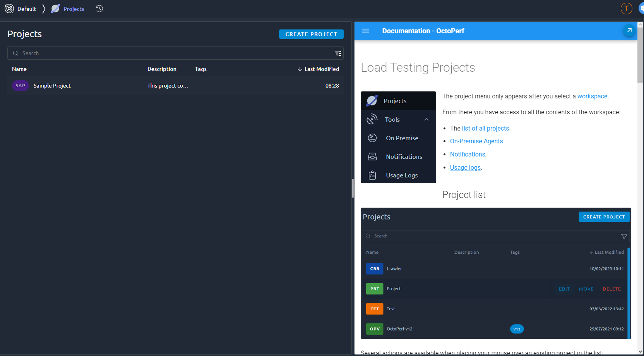644x356 pixels.
Task: Follow the 'list of all projects' link
Action: click(x=485, y=128)
